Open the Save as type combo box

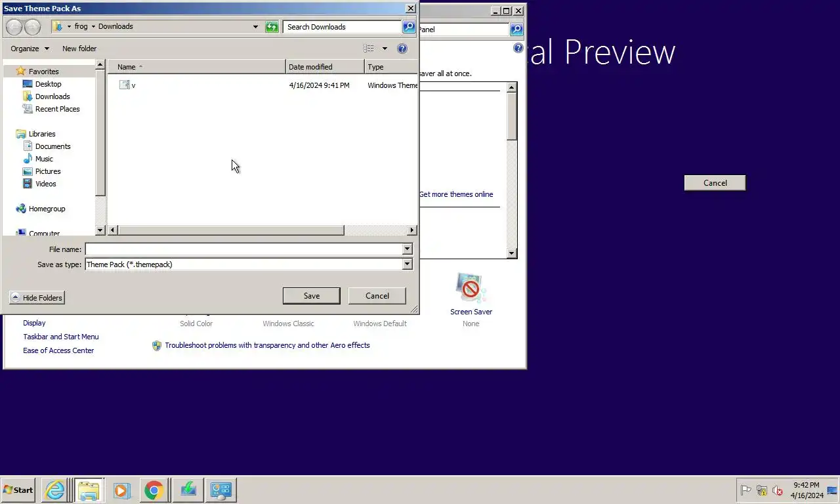[x=249, y=264]
